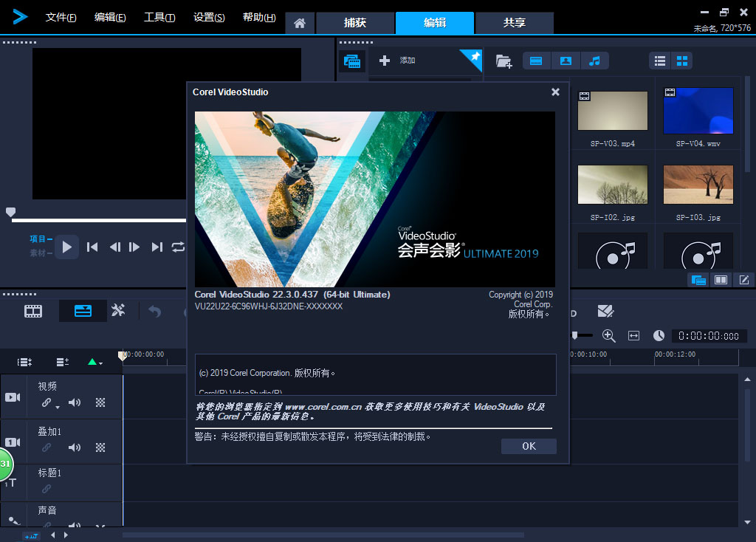Click the envelope-with-pencil icon in timeline toolbar

(605, 311)
